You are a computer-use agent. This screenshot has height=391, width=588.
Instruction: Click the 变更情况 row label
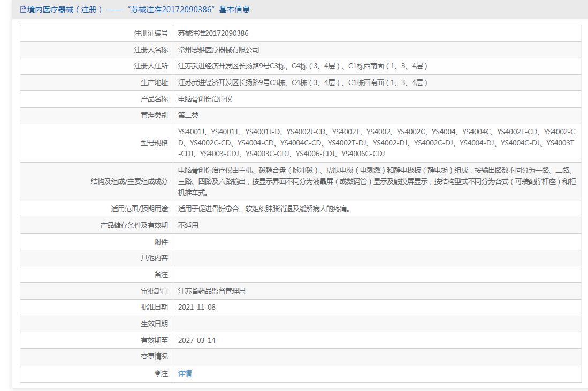[155, 357]
